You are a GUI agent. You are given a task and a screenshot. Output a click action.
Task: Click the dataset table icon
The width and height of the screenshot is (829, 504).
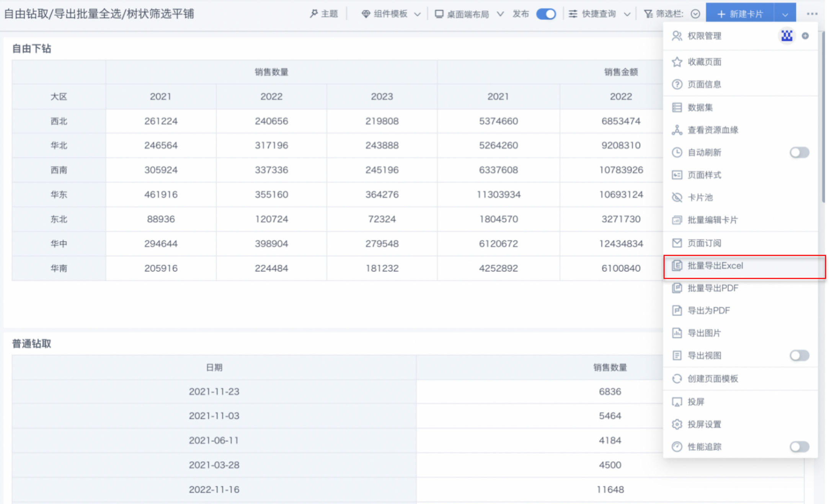coord(677,107)
